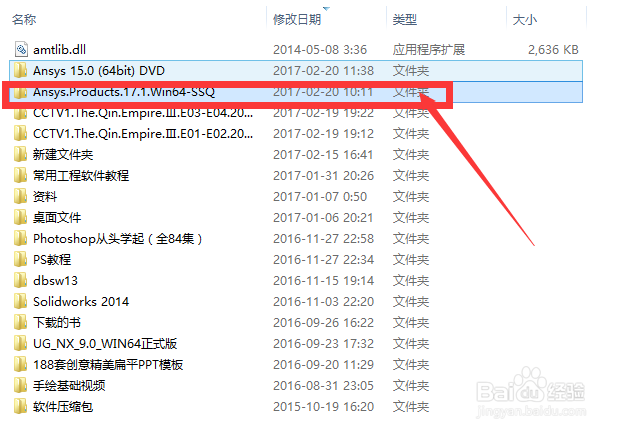Click the 常用工程软件教程 folder icon
The height and width of the screenshot is (433, 621).
(20, 175)
